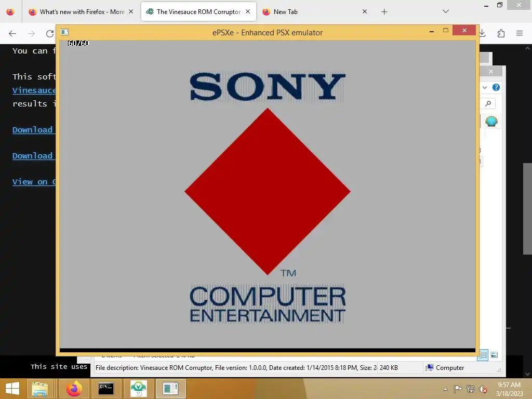This screenshot has height=399, width=532.
Task: Open the network tray icon
Action: pyautogui.click(x=471, y=389)
